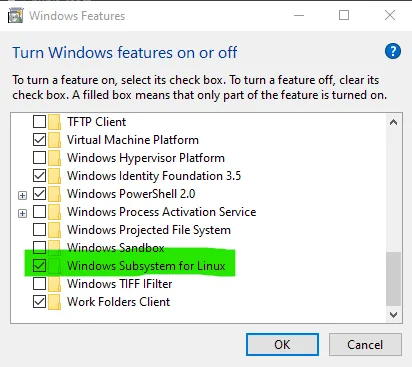Viewport: 412px width, 367px height.
Task: Click the Virtual Machine Platform folder icon
Action: click(54, 140)
